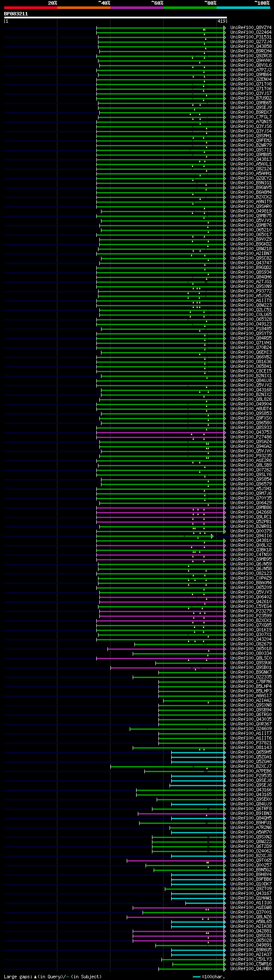Select the UniRef100_Q6TRG0 label

(x=251, y=715)
